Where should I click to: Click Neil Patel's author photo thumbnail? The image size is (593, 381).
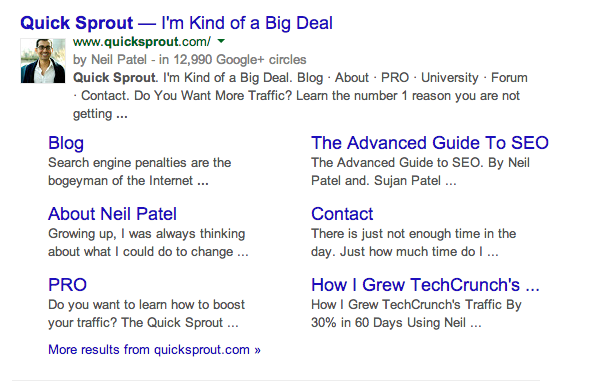[43, 61]
